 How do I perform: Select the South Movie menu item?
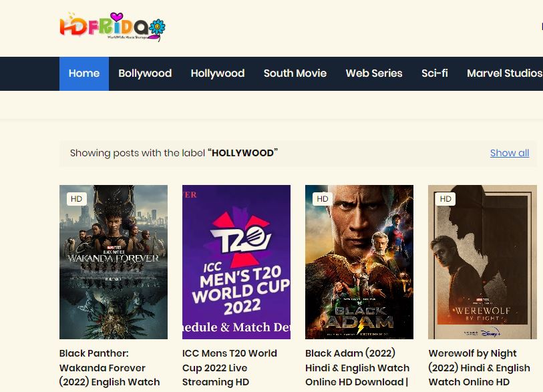pyautogui.click(x=295, y=73)
